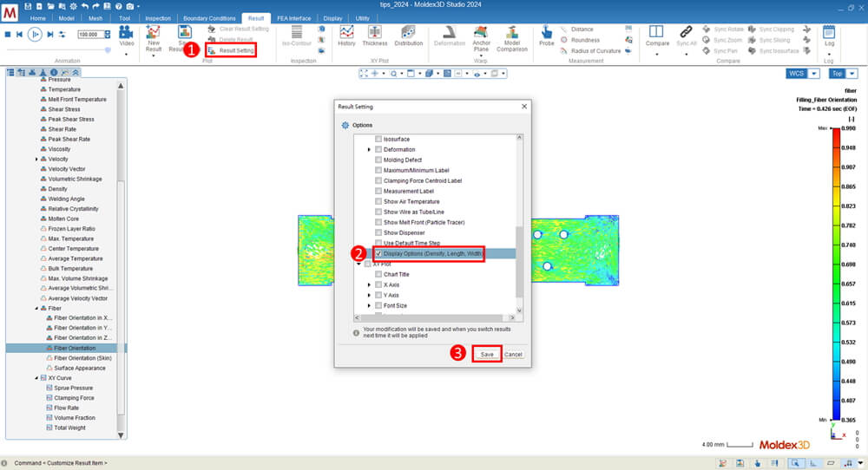The width and height of the screenshot is (868, 470).
Task: Enable Maximum/Minimum Label checkbox
Action: coord(378,170)
